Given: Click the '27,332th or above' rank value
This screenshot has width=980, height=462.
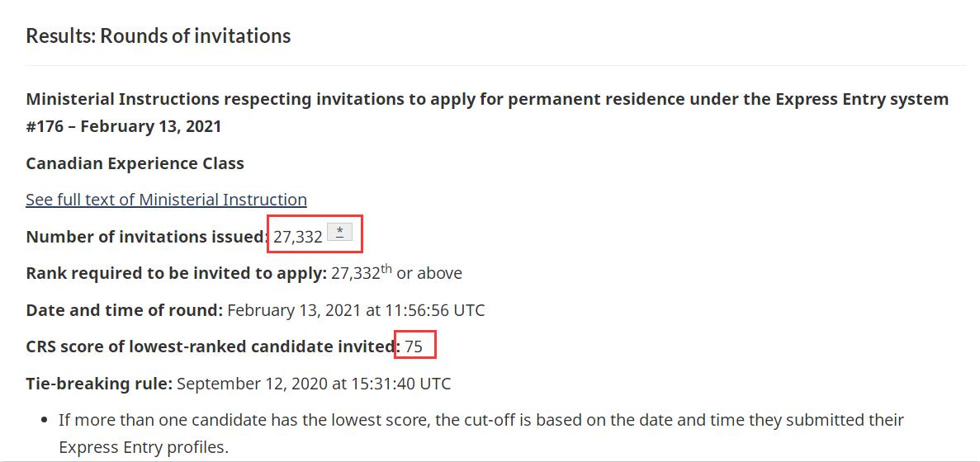Looking at the screenshot, I should point(396,273).
